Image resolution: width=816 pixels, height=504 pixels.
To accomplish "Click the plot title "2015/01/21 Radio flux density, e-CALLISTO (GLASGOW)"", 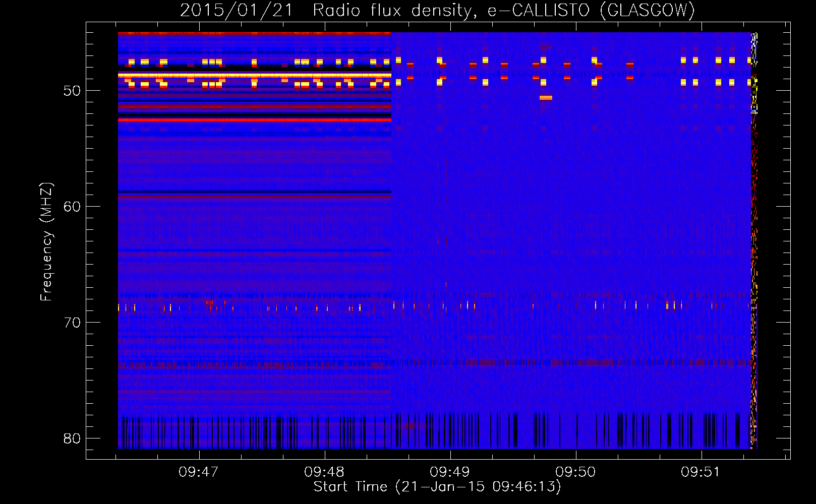I will (437, 10).
